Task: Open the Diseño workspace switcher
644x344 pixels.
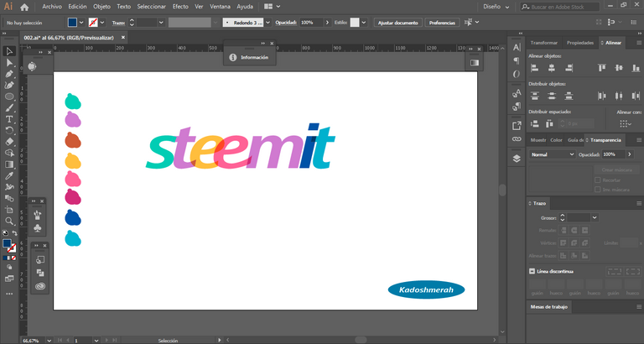Action: pyautogui.click(x=496, y=7)
